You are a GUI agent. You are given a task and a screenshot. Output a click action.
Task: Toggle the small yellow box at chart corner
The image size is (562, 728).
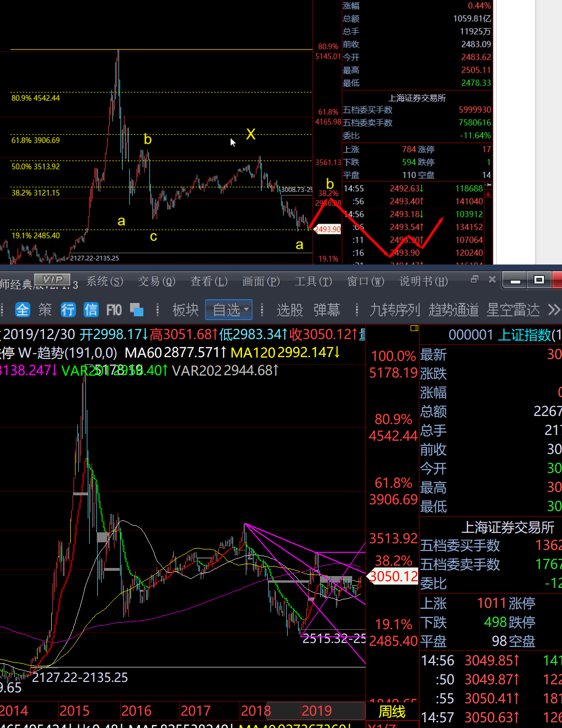pos(414,328)
